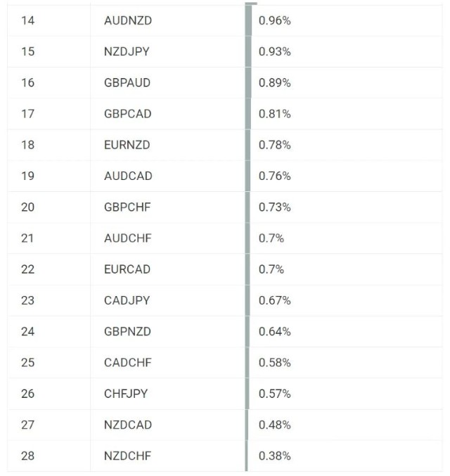The width and height of the screenshot is (450, 476).
Task: Select the EURNZD currency pair
Action: pos(127,145)
